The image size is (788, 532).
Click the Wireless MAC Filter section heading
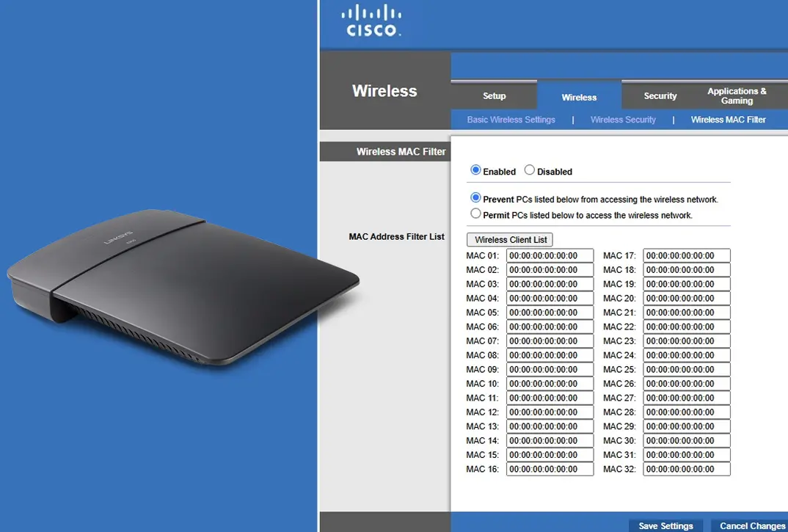(401, 151)
